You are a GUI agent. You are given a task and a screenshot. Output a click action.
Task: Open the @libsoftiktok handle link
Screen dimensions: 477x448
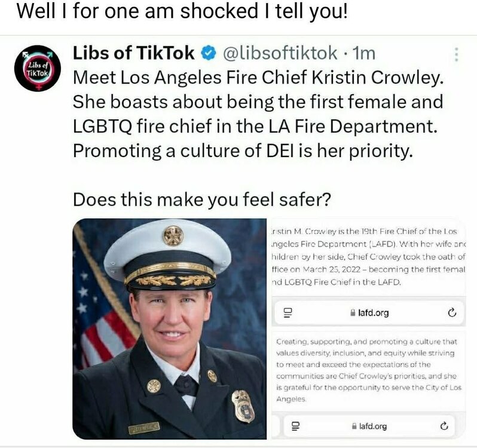click(x=280, y=53)
